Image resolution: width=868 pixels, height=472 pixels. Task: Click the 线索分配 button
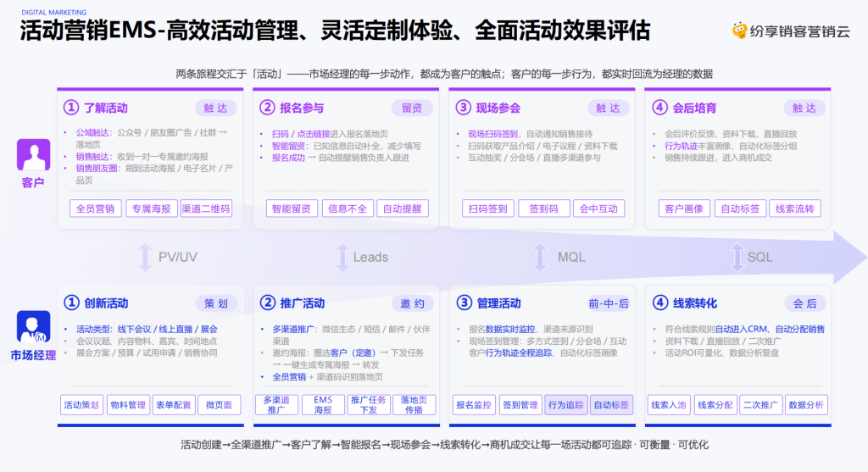pyautogui.click(x=715, y=405)
